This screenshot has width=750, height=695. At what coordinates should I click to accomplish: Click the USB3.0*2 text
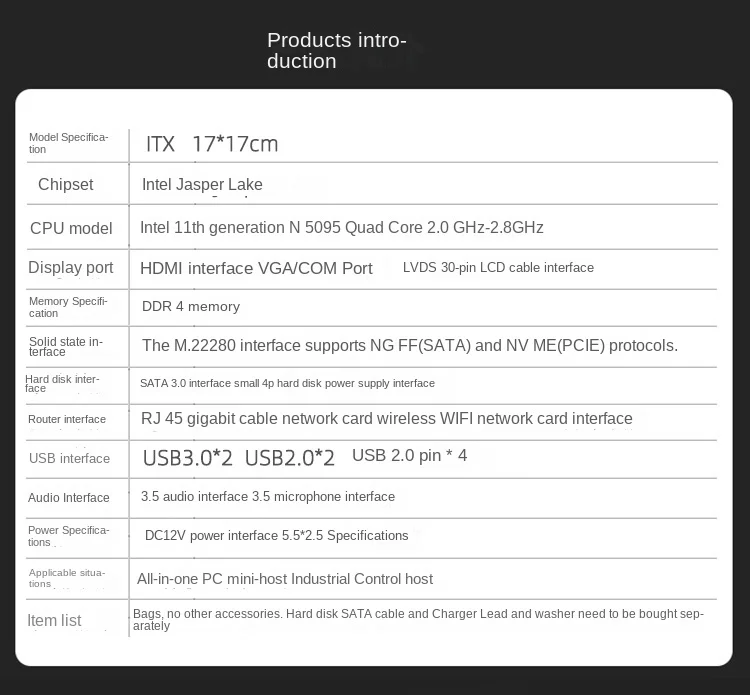(x=188, y=458)
